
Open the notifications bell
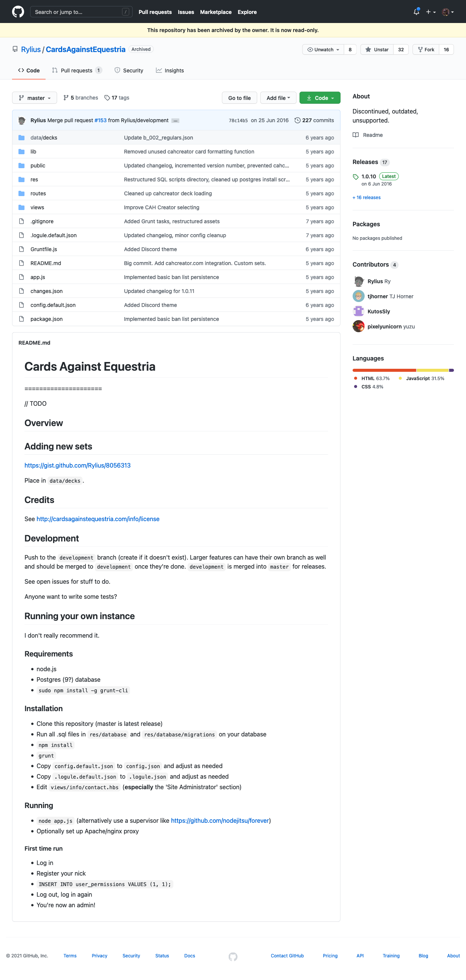click(x=416, y=12)
